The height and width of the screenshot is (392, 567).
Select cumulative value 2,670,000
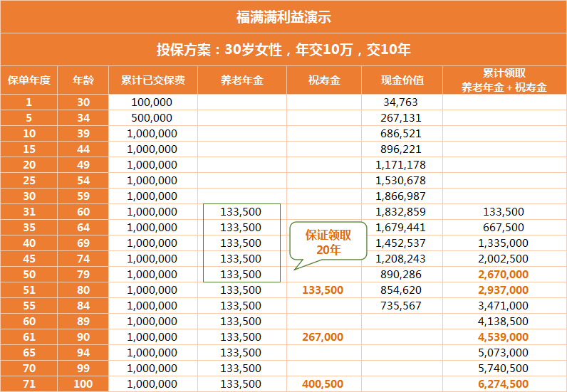(504, 275)
